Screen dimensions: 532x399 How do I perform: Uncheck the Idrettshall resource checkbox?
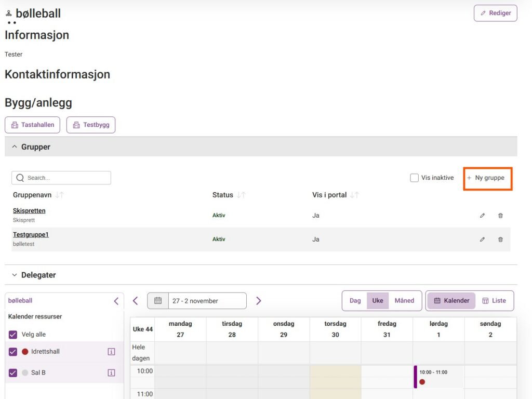(13, 352)
